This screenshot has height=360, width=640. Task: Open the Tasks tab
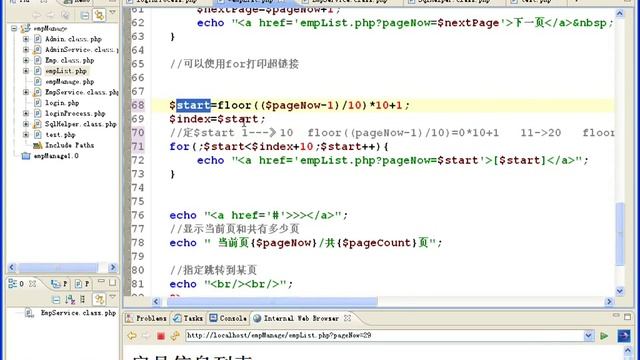(188, 318)
